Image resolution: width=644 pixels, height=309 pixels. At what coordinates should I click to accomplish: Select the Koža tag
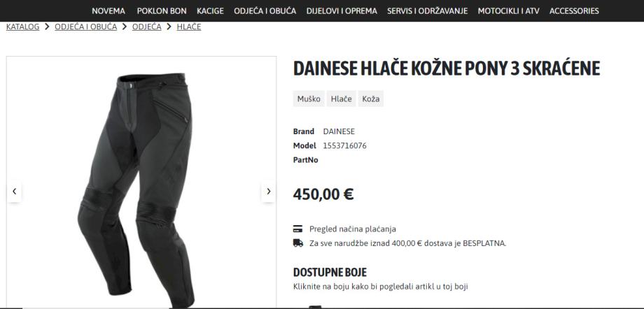(x=371, y=99)
